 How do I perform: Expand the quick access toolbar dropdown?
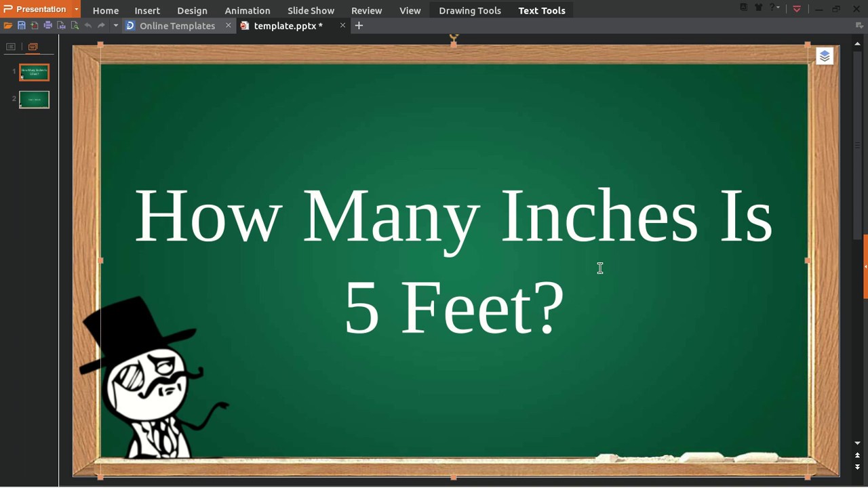[115, 25]
